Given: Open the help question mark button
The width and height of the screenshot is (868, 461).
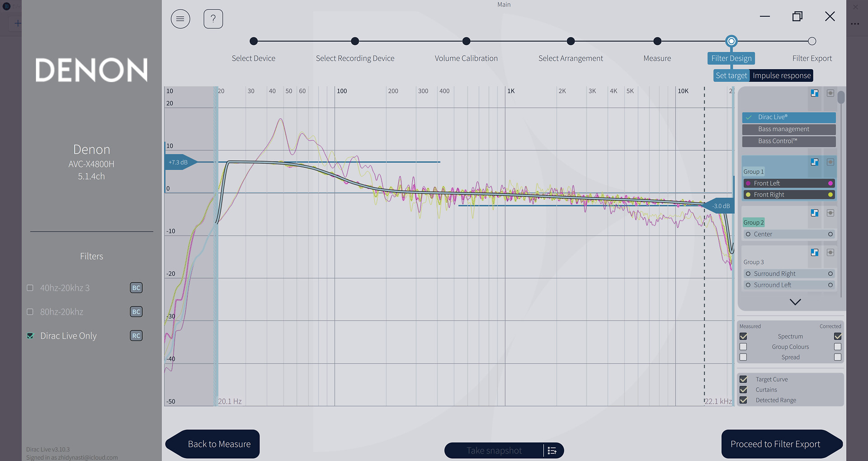Looking at the screenshot, I should point(213,19).
